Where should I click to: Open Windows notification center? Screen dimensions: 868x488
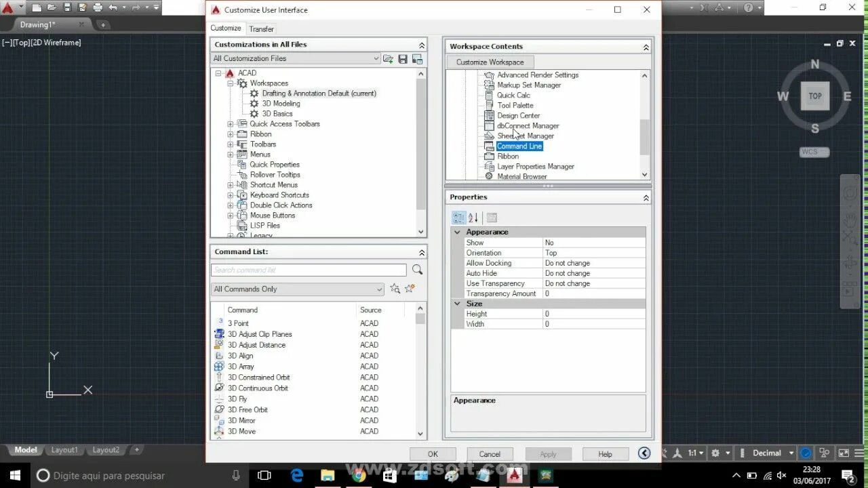tap(848, 475)
